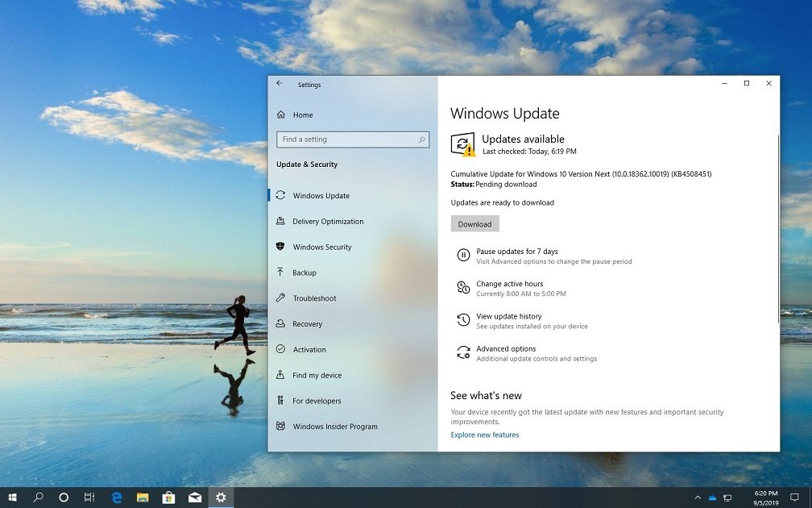Screen dimensions: 812x508
Task: Click the back arrow in Settings
Action: click(x=280, y=84)
